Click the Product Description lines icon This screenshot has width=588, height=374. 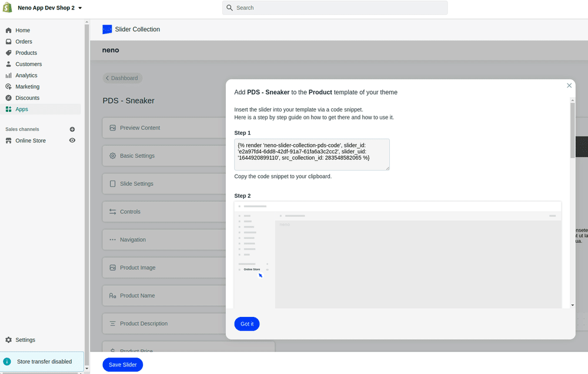(x=112, y=323)
